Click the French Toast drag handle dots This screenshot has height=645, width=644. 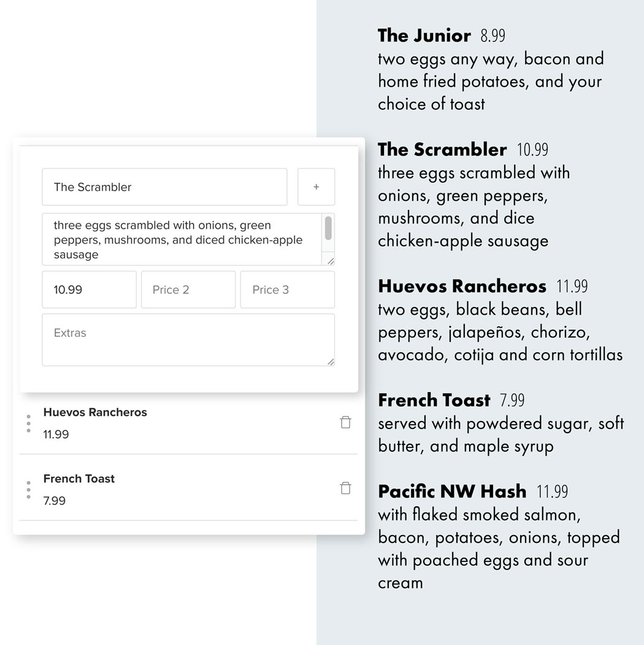(28, 490)
